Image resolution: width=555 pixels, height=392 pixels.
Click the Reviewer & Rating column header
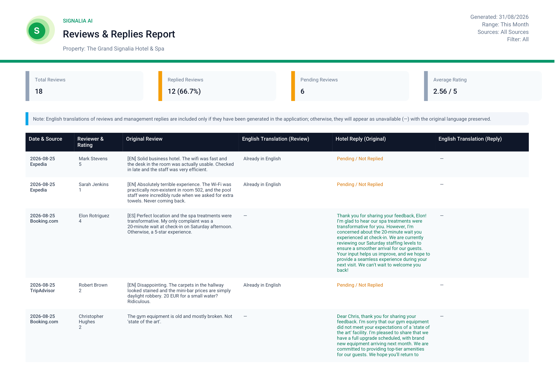[98, 142]
